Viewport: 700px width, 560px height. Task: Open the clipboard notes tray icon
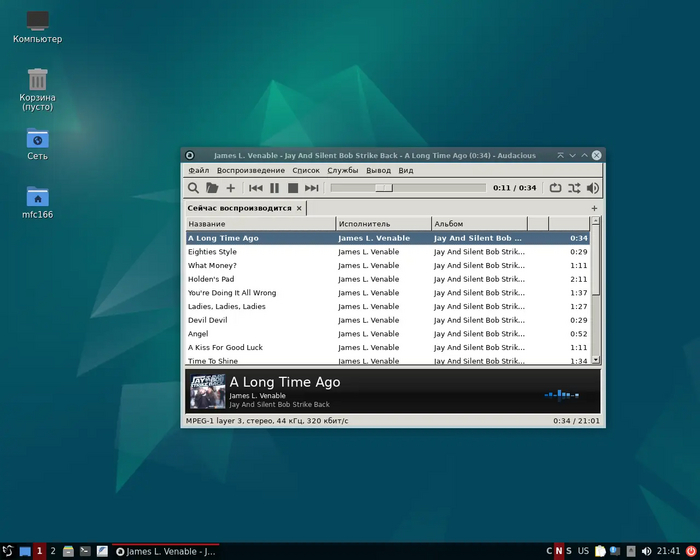pos(600,551)
